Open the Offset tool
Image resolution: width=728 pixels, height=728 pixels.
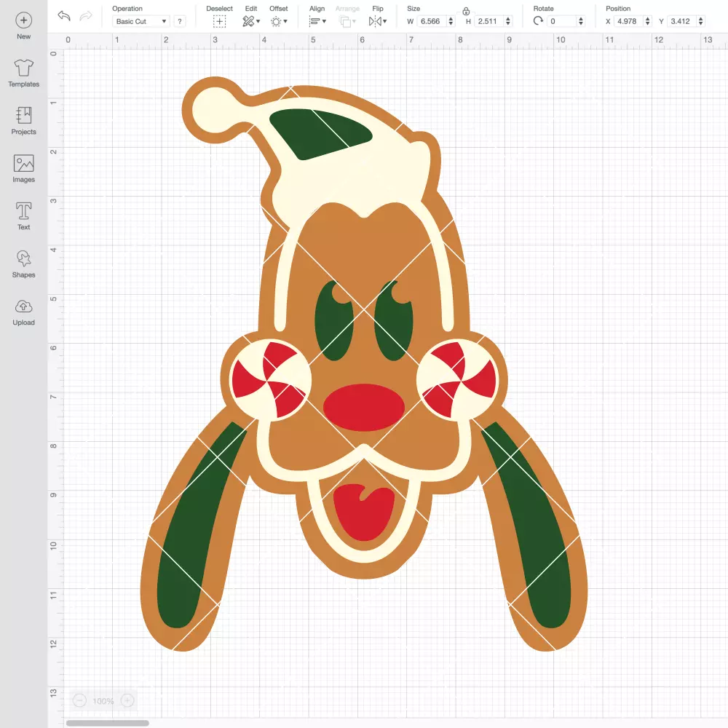(x=279, y=21)
